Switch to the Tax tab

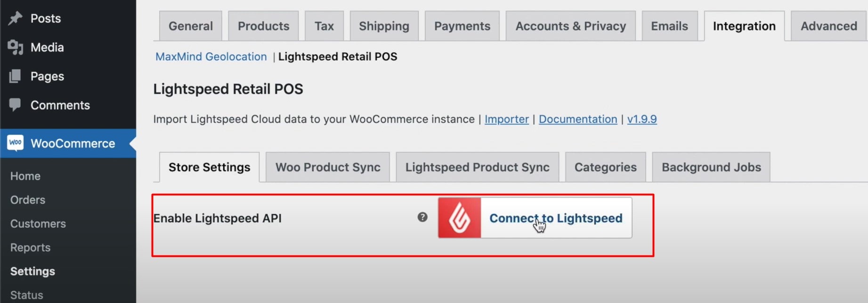click(324, 26)
